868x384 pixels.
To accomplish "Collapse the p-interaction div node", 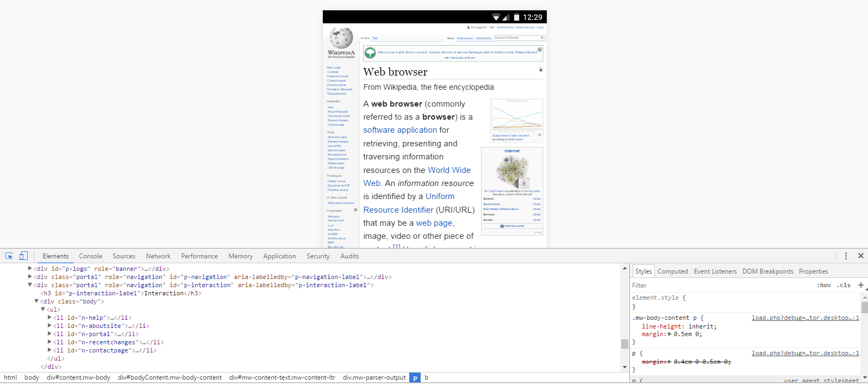I will pos(30,285).
